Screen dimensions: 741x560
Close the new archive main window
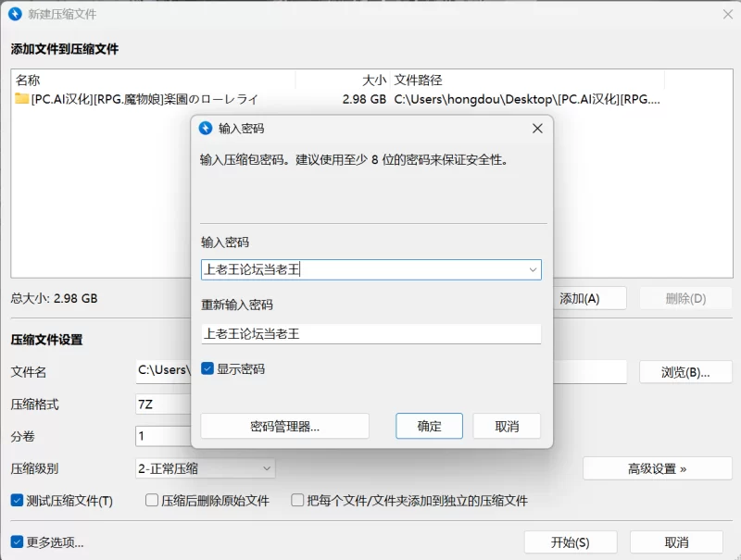(x=728, y=14)
